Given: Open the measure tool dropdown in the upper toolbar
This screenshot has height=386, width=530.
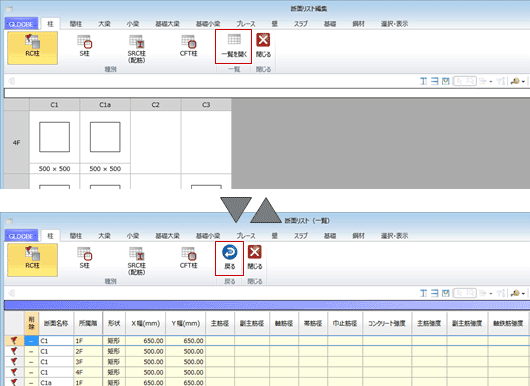Looking at the screenshot, I should pyautogui.click(x=523, y=81).
